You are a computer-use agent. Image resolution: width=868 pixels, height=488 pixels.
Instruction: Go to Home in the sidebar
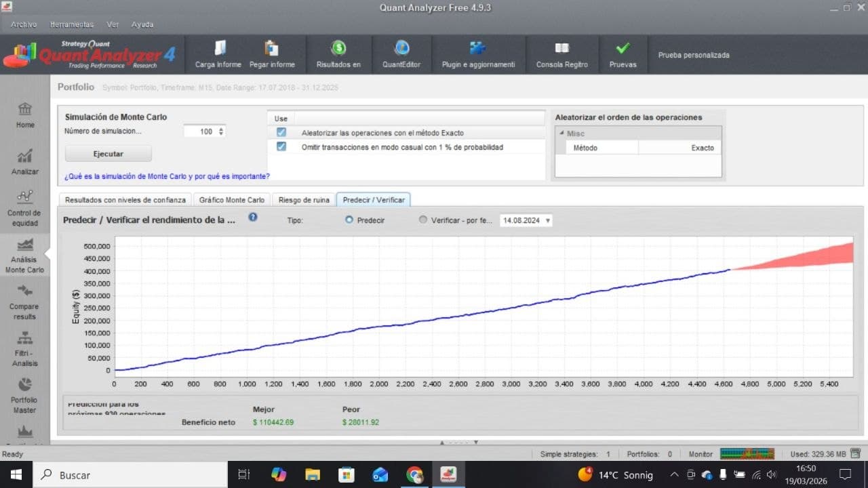25,115
